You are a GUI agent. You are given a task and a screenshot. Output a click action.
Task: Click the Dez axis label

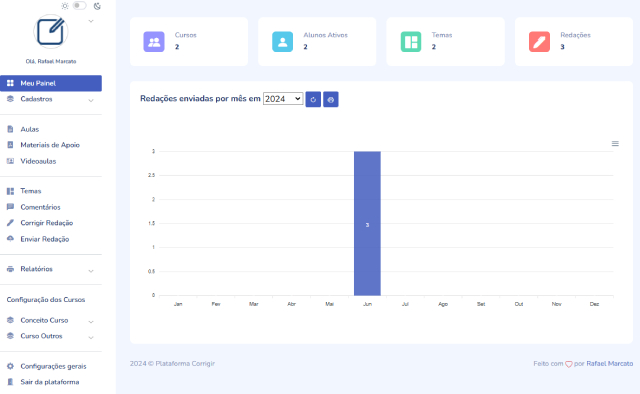coord(594,304)
